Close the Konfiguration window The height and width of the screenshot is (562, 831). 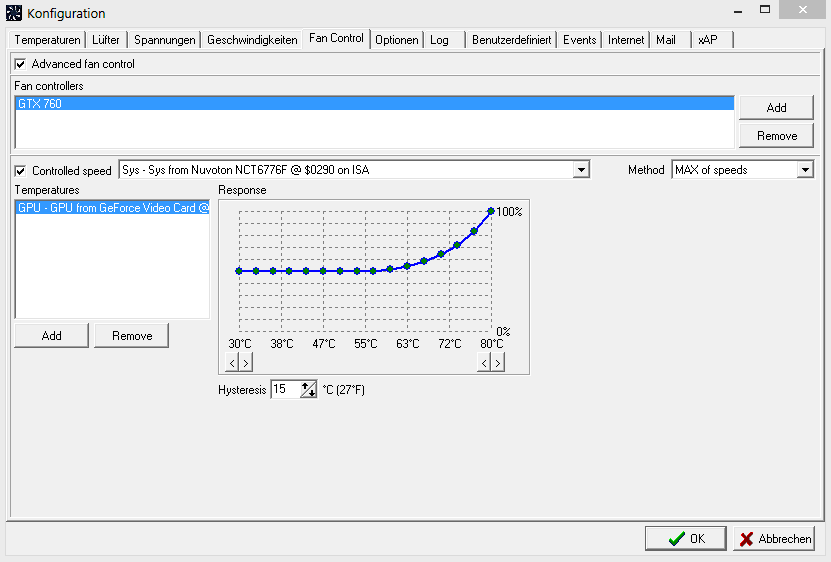point(802,10)
